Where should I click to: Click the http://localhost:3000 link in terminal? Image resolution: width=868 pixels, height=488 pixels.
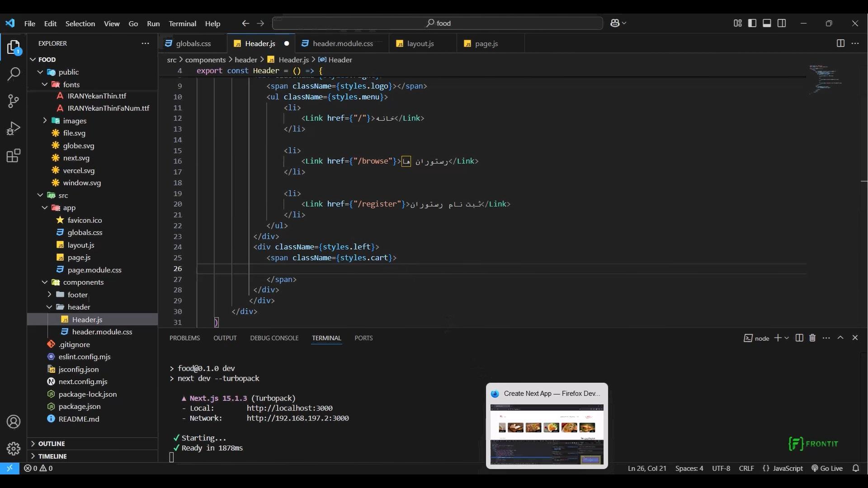(289, 408)
